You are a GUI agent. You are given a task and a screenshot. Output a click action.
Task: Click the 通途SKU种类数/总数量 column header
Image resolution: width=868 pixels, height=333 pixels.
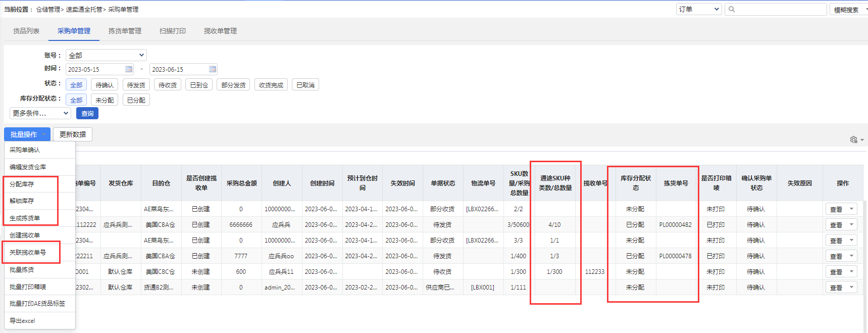[555, 183]
